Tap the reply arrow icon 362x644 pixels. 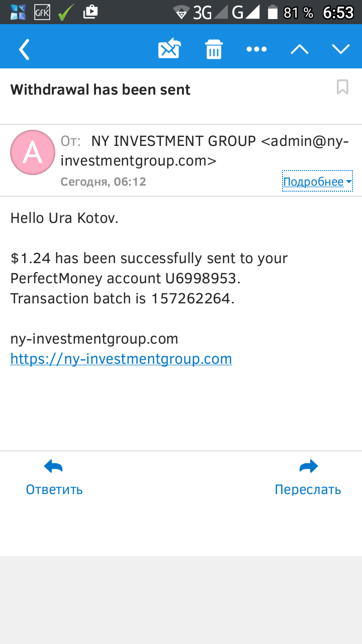point(53,467)
